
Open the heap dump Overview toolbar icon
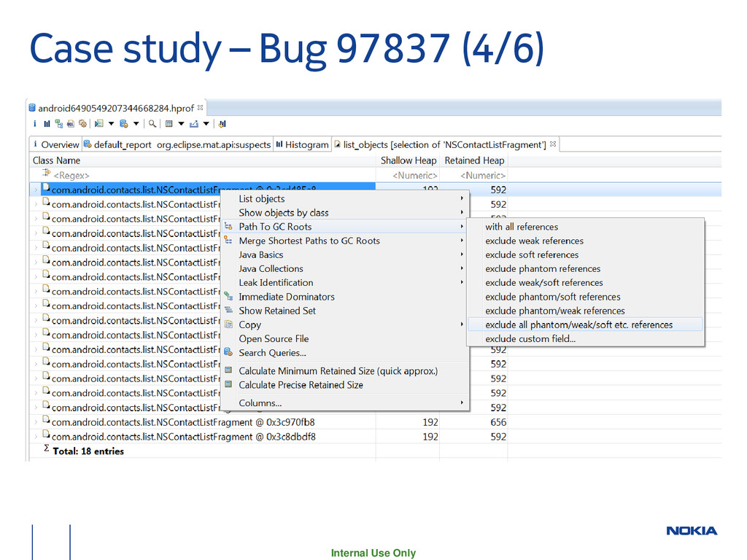tap(34, 124)
